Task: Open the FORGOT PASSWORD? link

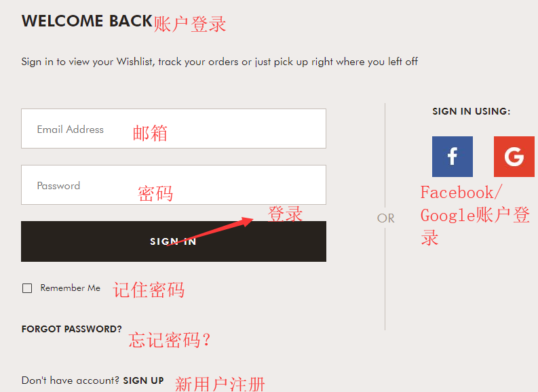Action: pyautogui.click(x=72, y=329)
